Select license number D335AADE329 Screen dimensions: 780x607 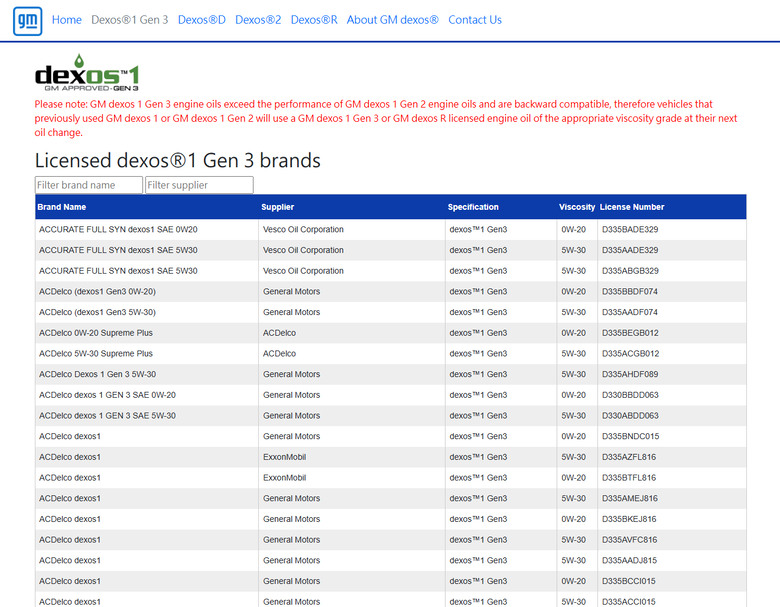630,250
